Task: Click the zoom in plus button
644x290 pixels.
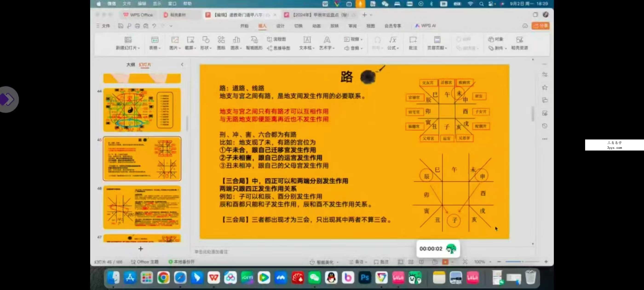Action: pyautogui.click(x=546, y=262)
